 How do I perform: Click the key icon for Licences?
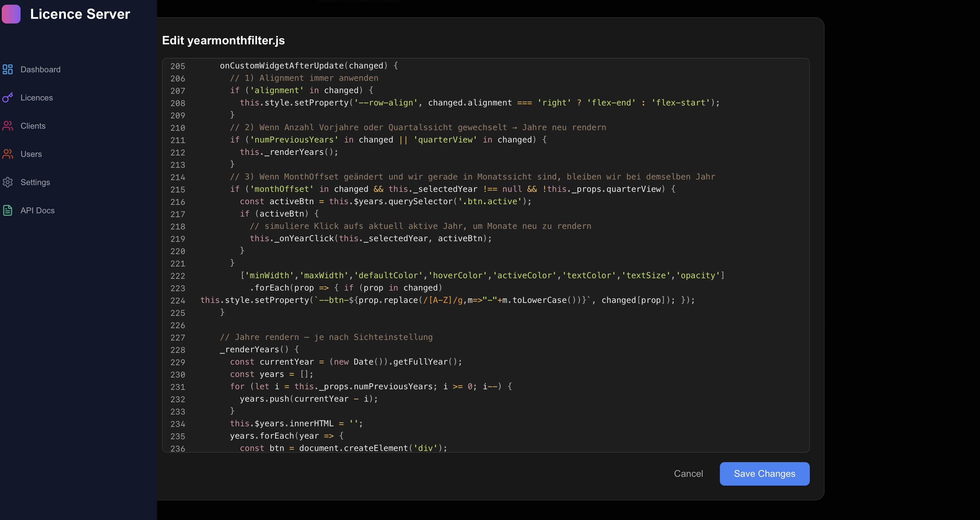pos(8,98)
